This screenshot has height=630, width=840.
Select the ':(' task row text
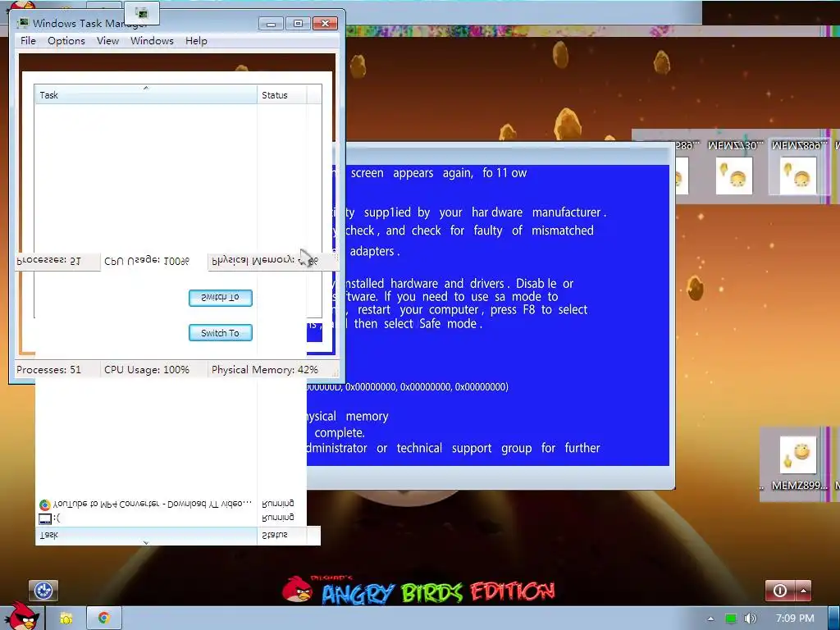pos(57,518)
